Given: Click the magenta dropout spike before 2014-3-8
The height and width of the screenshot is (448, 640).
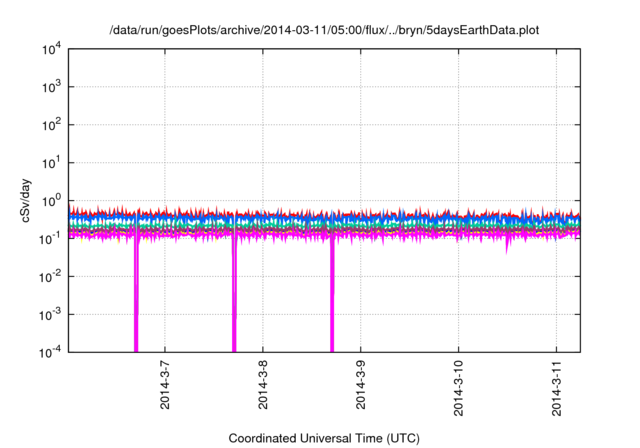Looking at the screenshot, I should pos(234,296).
